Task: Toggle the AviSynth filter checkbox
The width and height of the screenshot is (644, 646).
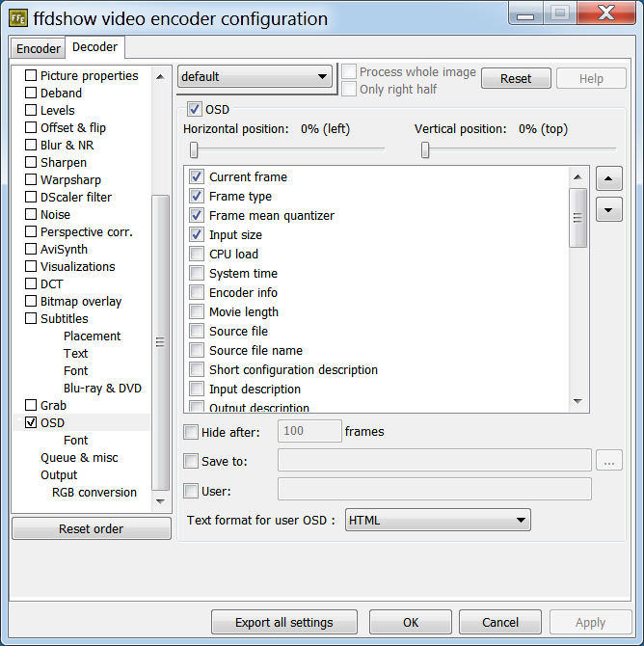Action: [x=31, y=250]
